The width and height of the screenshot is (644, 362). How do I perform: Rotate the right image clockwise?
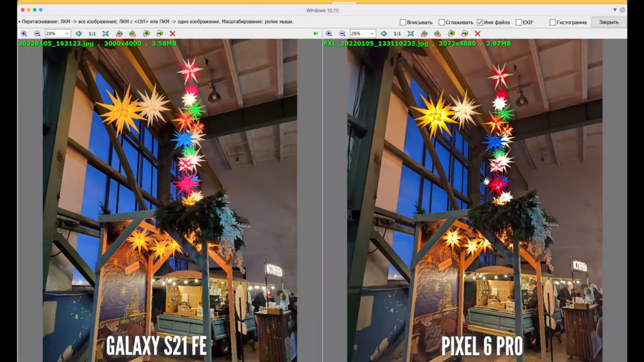[437, 34]
